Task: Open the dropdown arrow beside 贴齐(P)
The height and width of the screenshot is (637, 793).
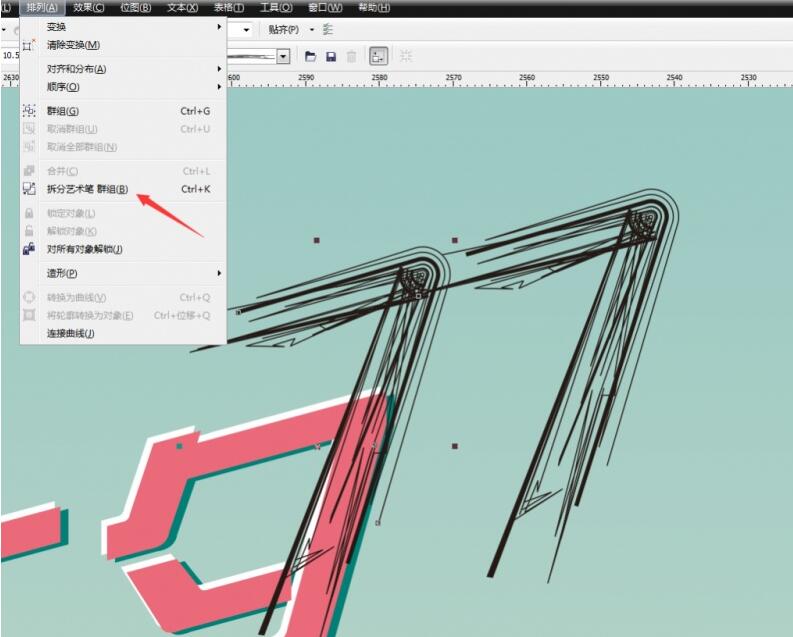Action: [x=312, y=30]
